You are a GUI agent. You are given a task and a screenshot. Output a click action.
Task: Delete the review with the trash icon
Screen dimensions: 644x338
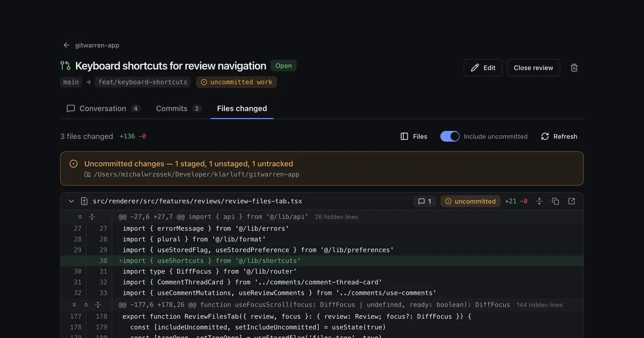click(574, 68)
